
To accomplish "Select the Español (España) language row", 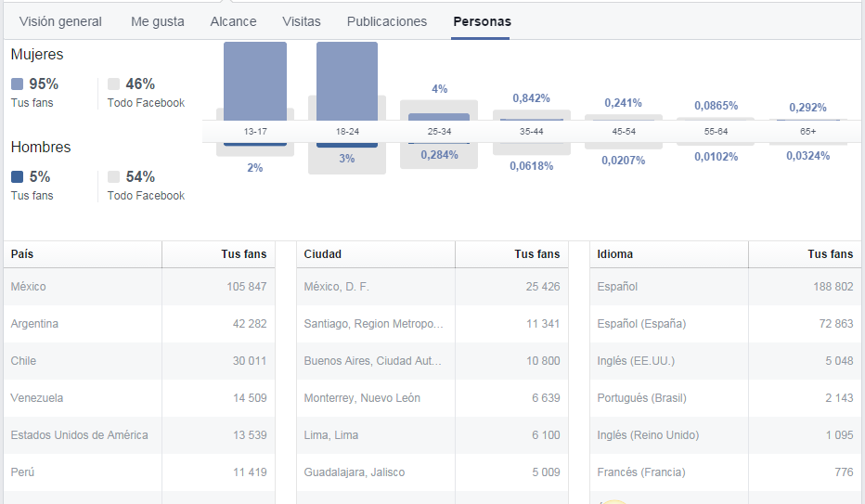I will click(726, 324).
